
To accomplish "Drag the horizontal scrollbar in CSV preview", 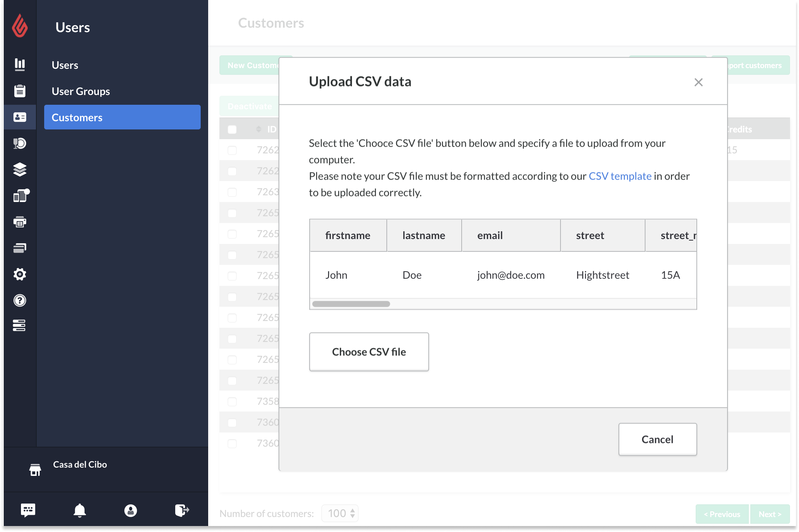I will coord(352,304).
